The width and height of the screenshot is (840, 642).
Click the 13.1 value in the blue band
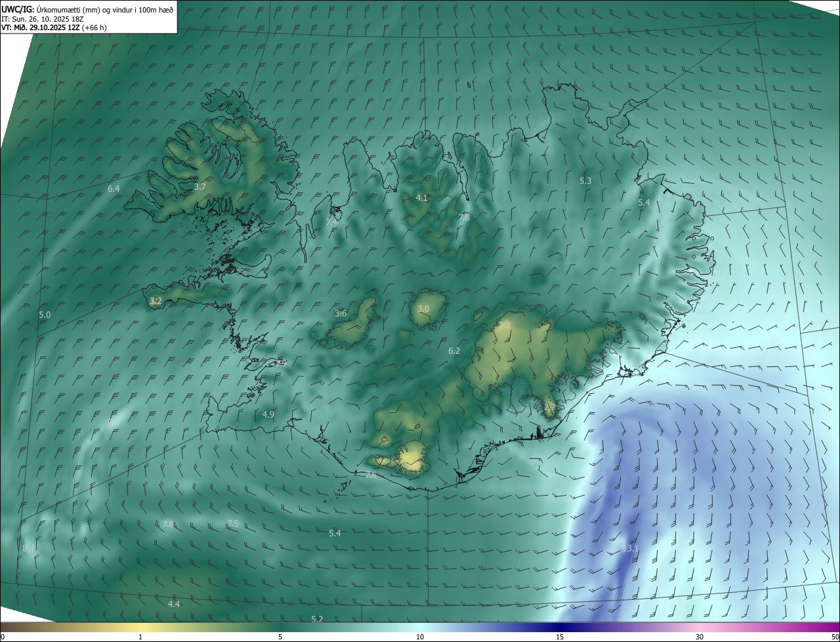pos(631,548)
